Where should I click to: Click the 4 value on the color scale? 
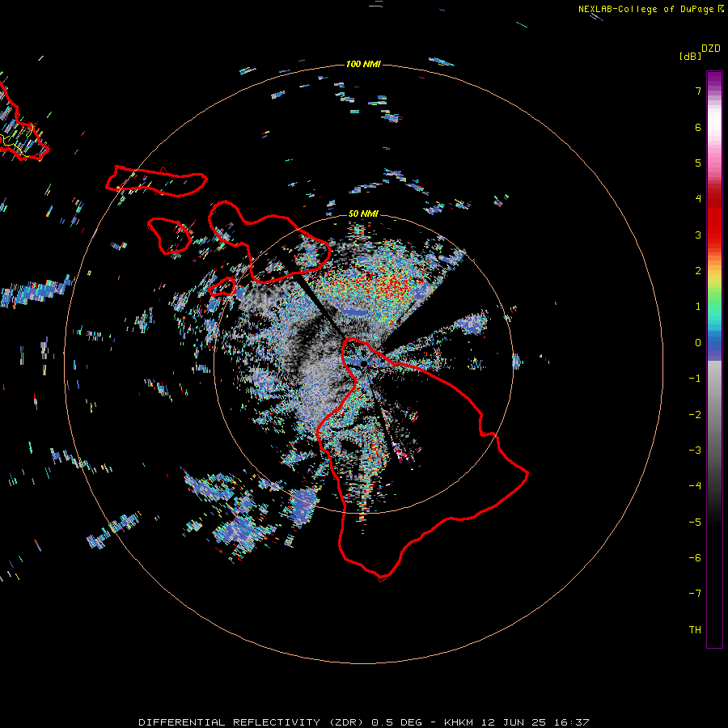click(x=698, y=199)
